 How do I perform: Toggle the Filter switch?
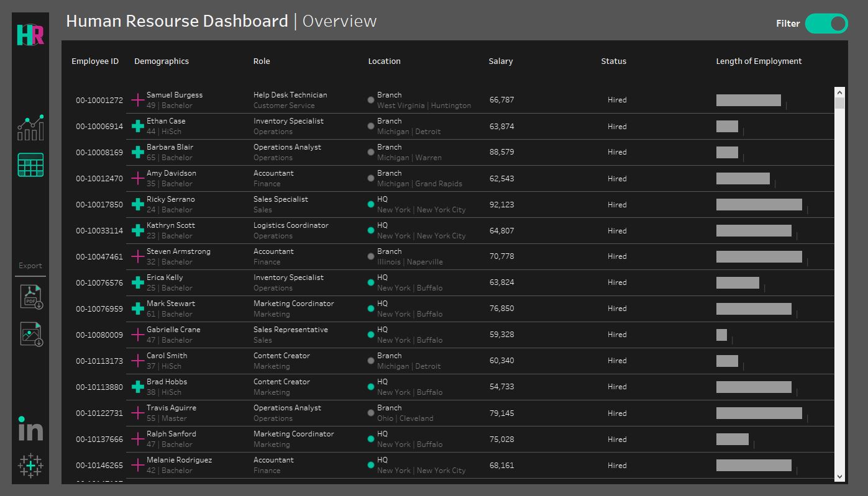(x=826, y=24)
